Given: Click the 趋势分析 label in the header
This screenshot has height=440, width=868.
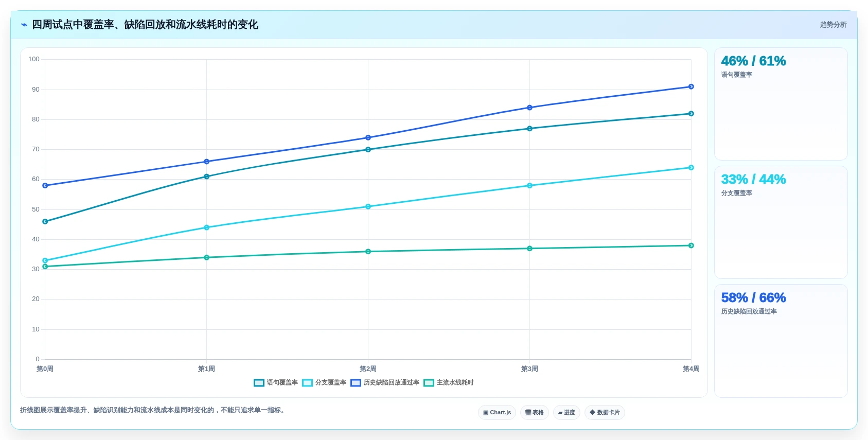Looking at the screenshot, I should [833, 25].
